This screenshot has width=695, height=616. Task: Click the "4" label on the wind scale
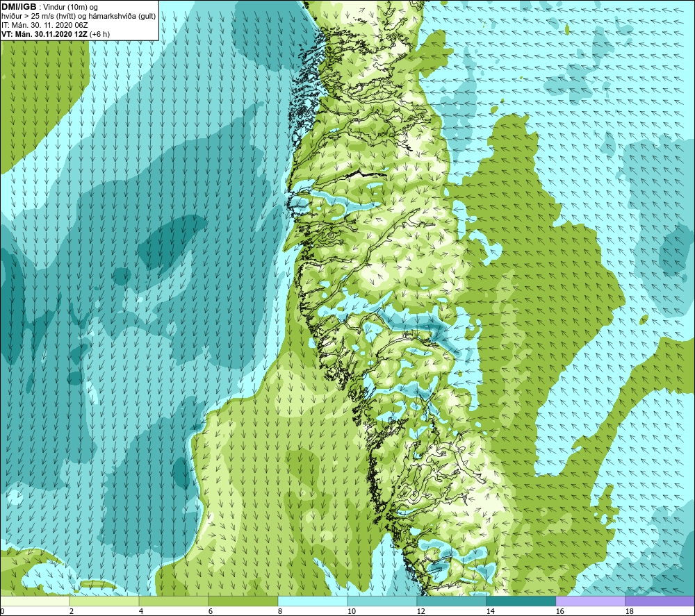pos(141,611)
